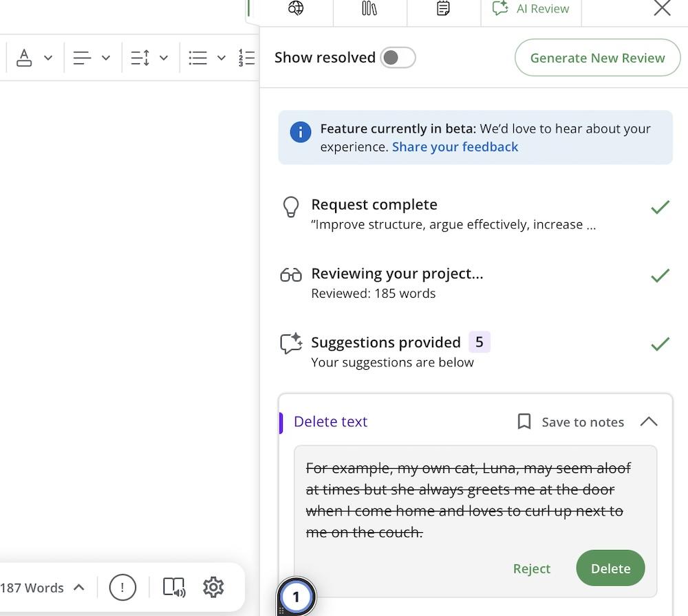Open the notes panel tab
Screen dimensions: 688x616
444,8
